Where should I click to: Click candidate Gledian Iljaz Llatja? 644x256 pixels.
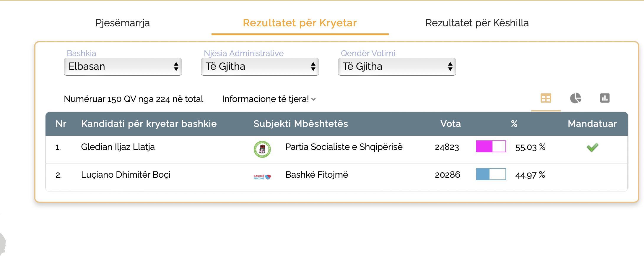(118, 147)
